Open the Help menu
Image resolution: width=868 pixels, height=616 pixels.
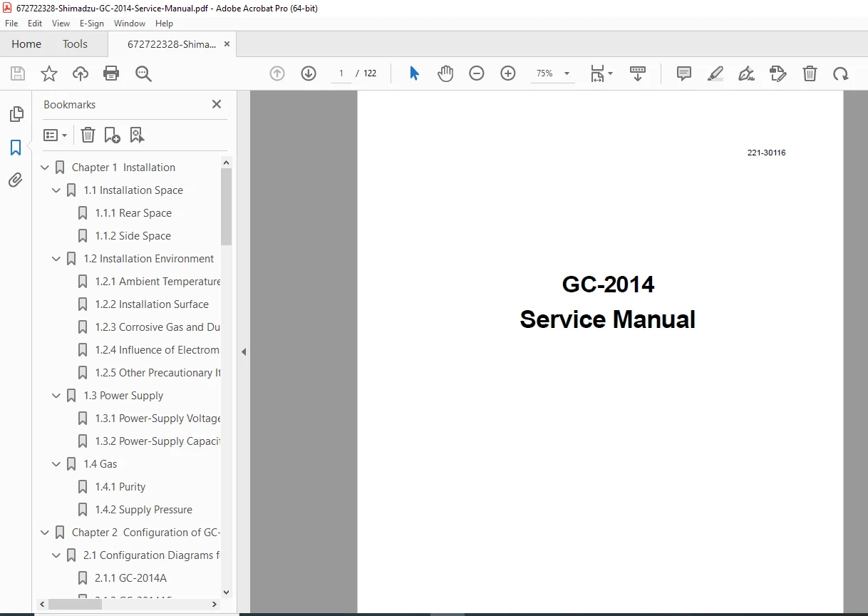164,24
